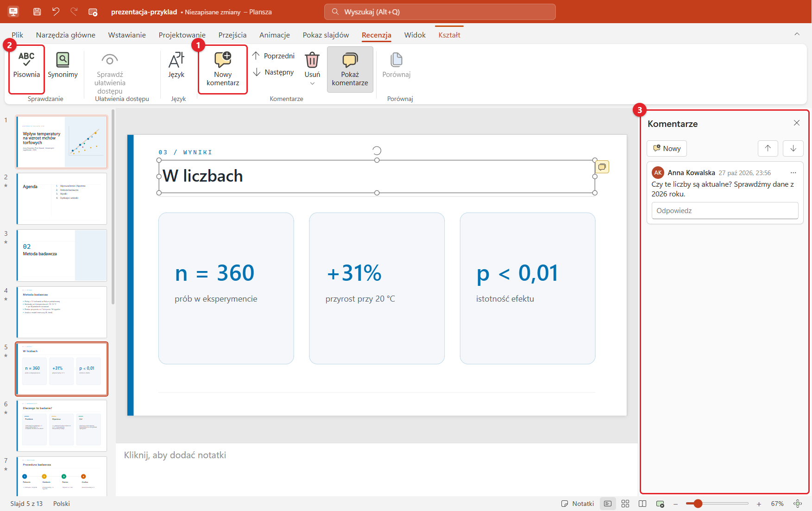Add a Nowy komentarz from ribbon
The width and height of the screenshot is (812, 511).
[x=223, y=69]
